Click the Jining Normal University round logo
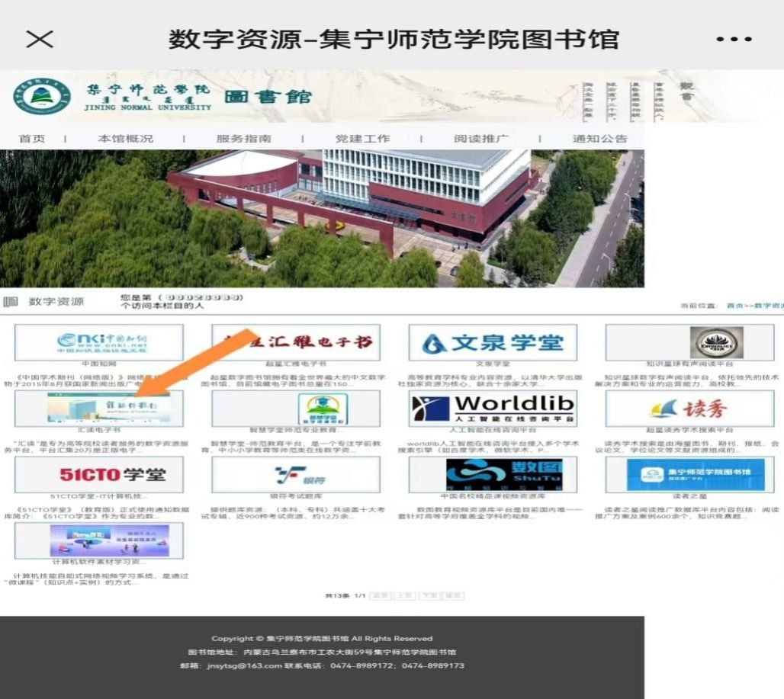 click(42, 98)
